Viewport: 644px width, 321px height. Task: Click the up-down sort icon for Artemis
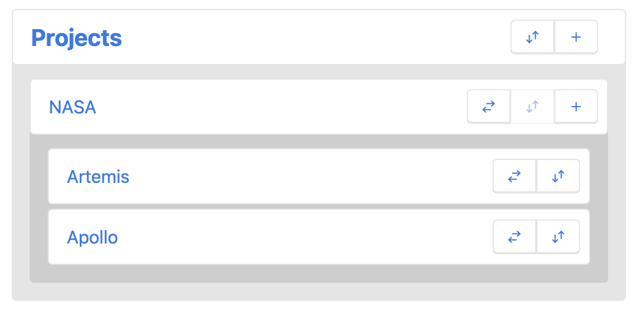click(558, 176)
